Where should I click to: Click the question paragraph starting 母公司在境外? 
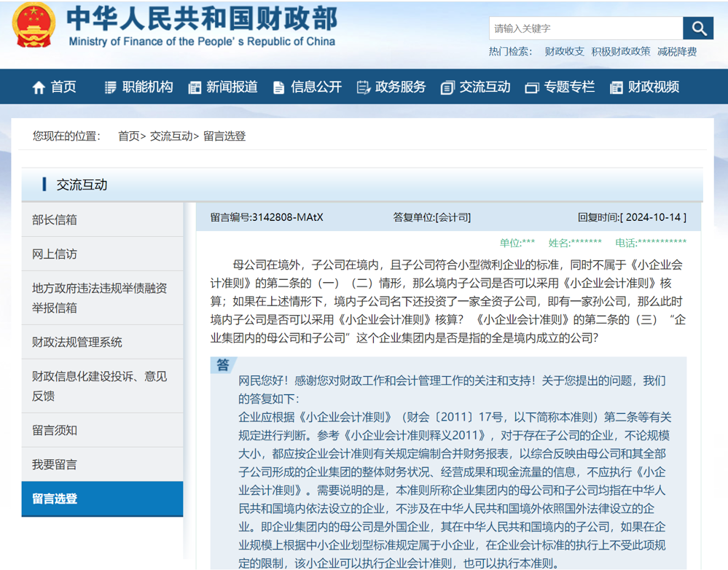click(x=448, y=301)
